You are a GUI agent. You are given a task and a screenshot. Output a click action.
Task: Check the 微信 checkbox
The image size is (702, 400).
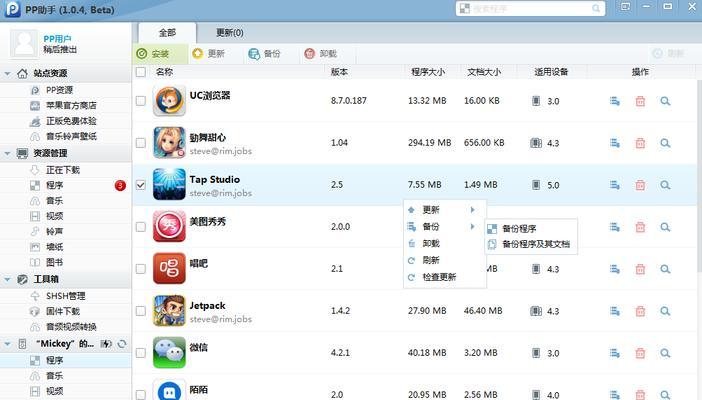[141, 353]
